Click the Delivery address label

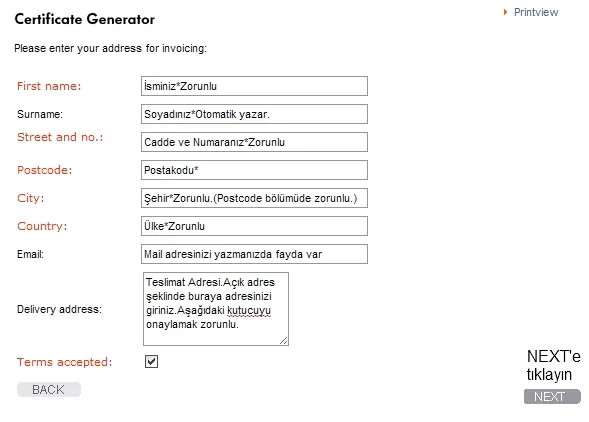point(59,309)
